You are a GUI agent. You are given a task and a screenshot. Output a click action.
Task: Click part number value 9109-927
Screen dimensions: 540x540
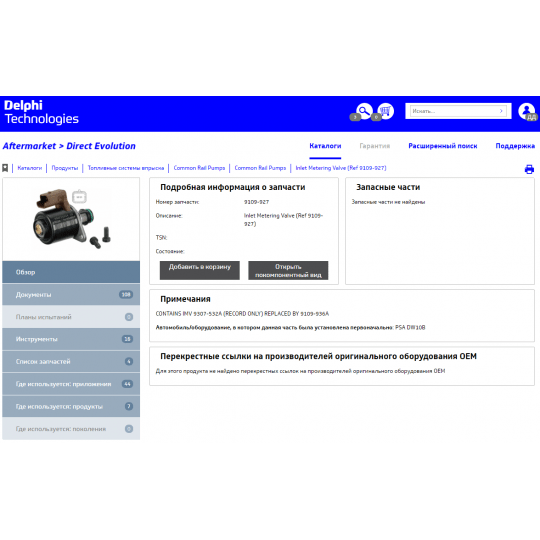pyautogui.click(x=257, y=202)
